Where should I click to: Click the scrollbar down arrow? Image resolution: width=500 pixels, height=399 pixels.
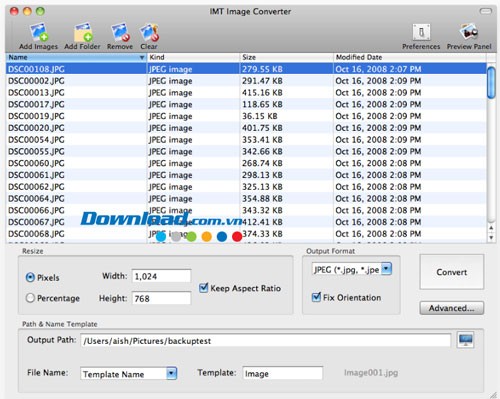491,237
